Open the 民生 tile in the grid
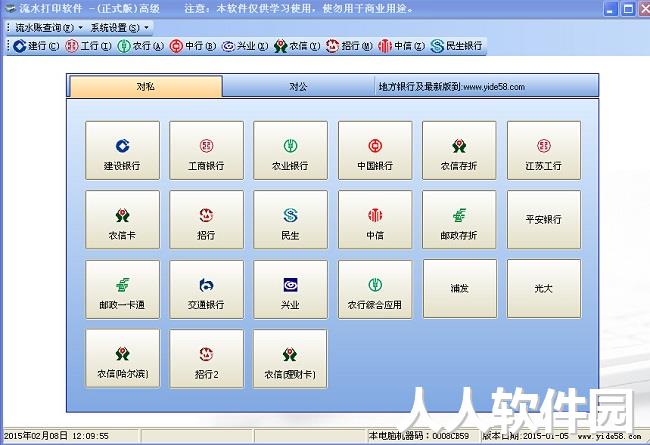This screenshot has height=445, width=650. pos(291,220)
